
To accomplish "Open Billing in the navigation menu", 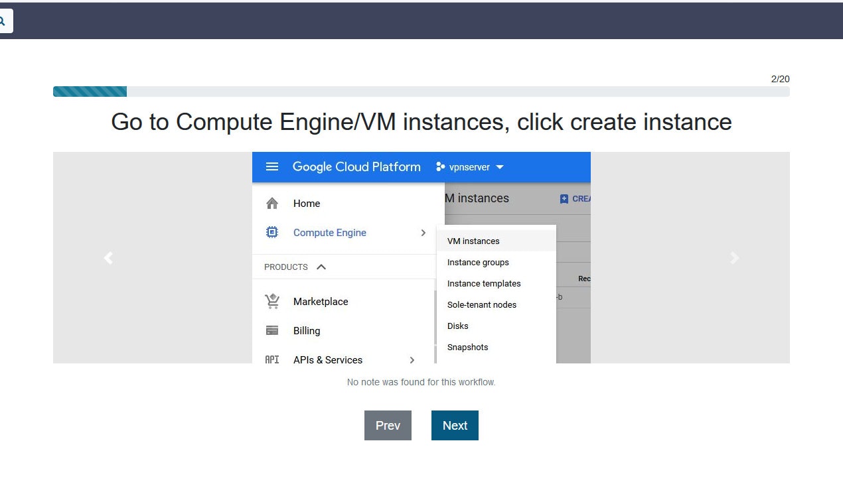I will pos(307,331).
